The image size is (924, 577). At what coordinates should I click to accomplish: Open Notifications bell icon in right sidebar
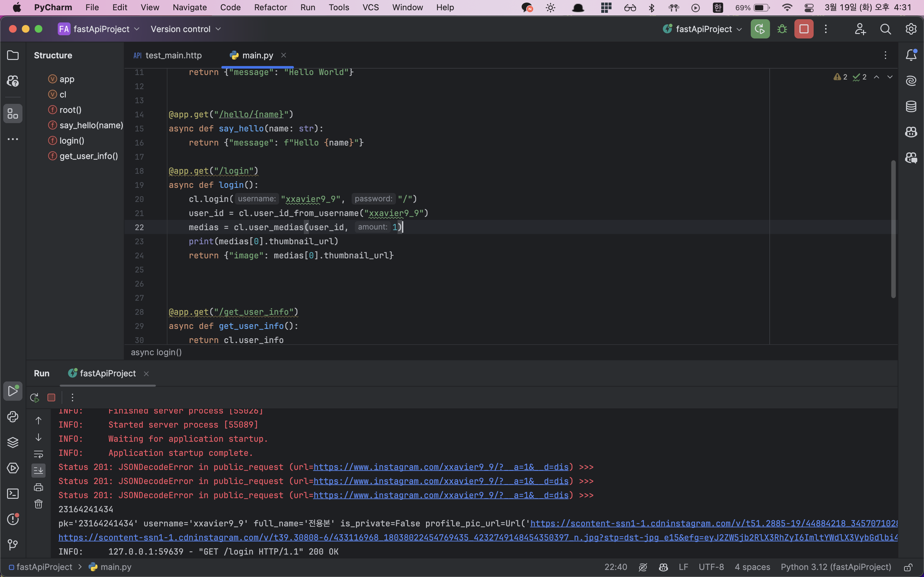tap(911, 55)
